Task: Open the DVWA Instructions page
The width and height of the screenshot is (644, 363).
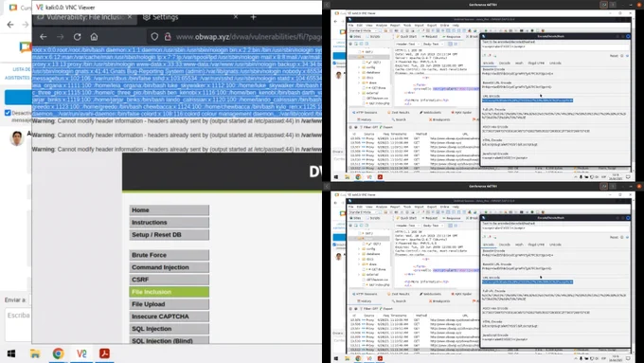Action: pyautogui.click(x=170, y=223)
